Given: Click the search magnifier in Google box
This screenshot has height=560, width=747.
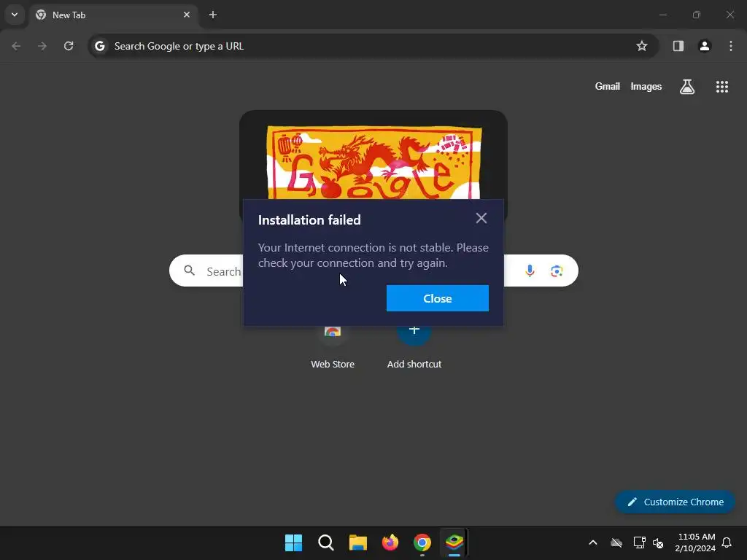Looking at the screenshot, I should [190, 271].
